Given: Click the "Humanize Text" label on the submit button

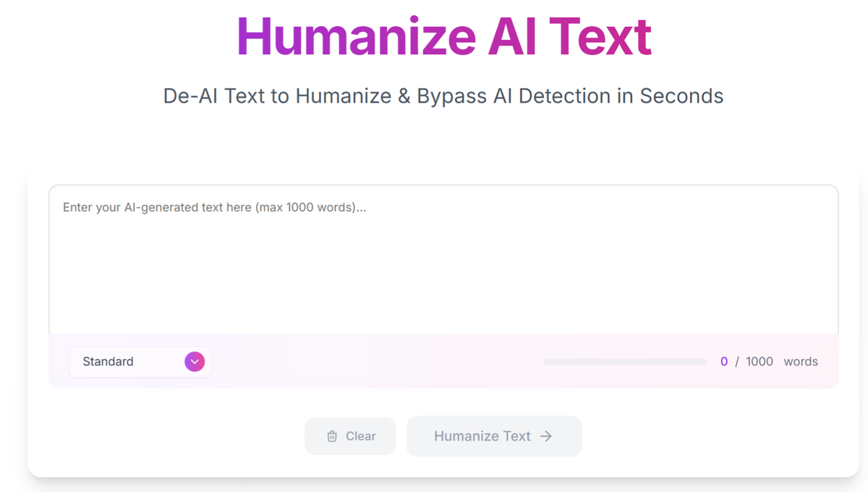Looking at the screenshot, I should pos(482,436).
